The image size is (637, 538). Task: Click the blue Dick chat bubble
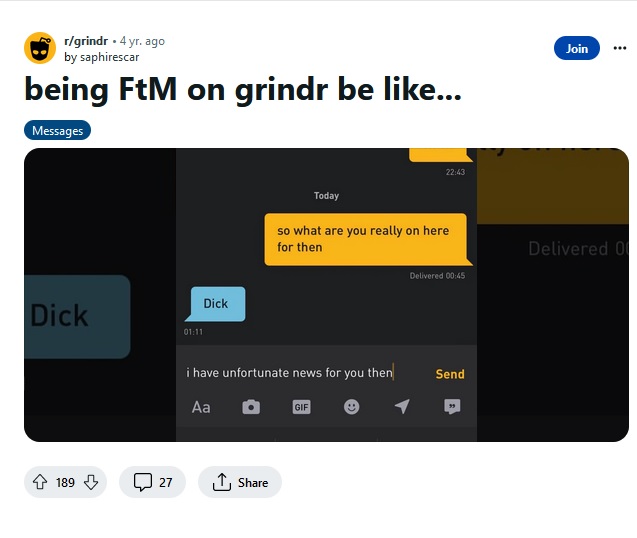216,304
